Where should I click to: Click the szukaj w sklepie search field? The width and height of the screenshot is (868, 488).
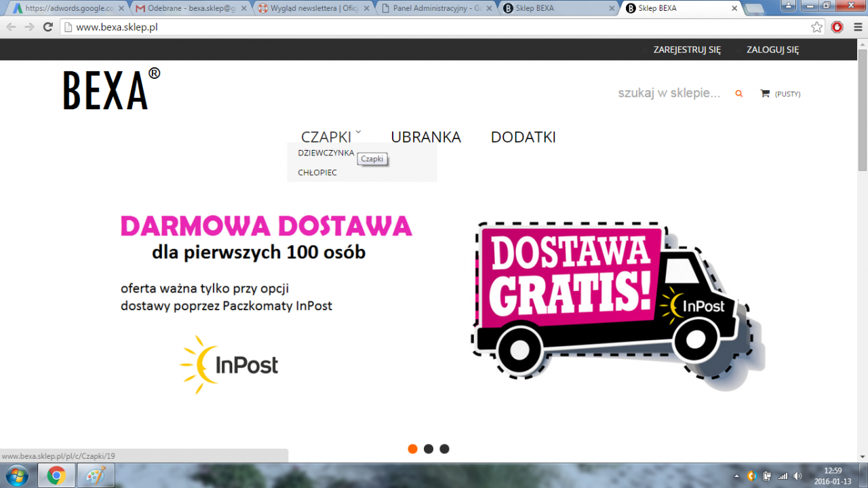point(669,93)
